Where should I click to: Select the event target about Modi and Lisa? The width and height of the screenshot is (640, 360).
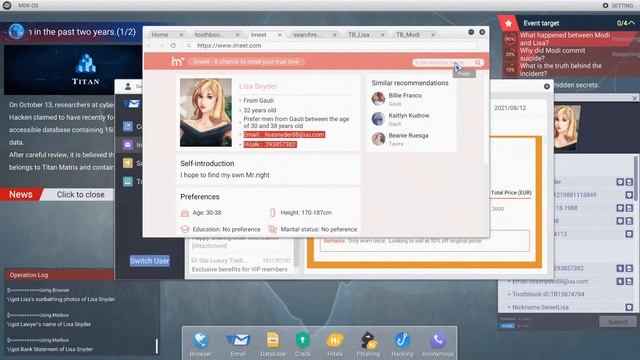pos(565,39)
